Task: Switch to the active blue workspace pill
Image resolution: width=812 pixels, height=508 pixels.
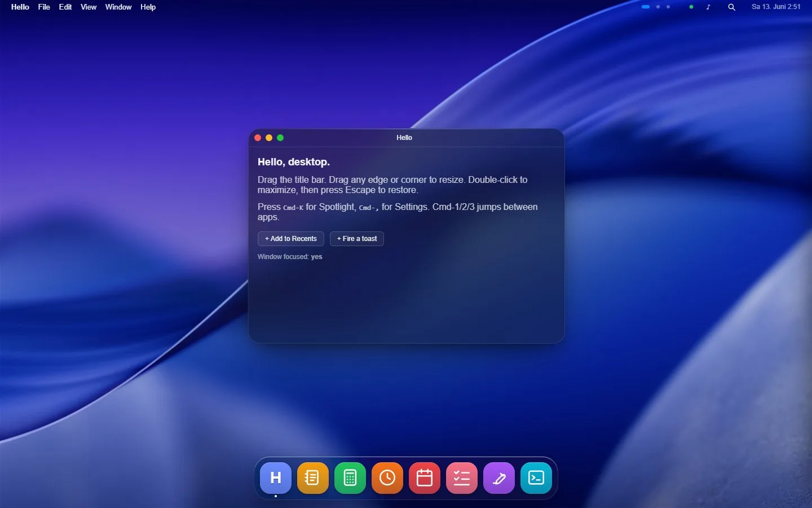Action: tap(646, 7)
